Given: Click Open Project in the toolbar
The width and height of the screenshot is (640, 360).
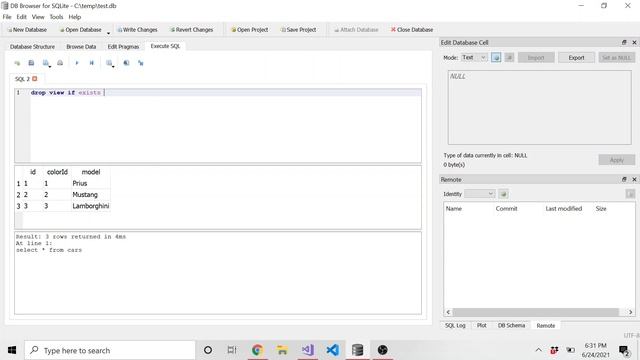Looking at the screenshot, I should 250,30.
